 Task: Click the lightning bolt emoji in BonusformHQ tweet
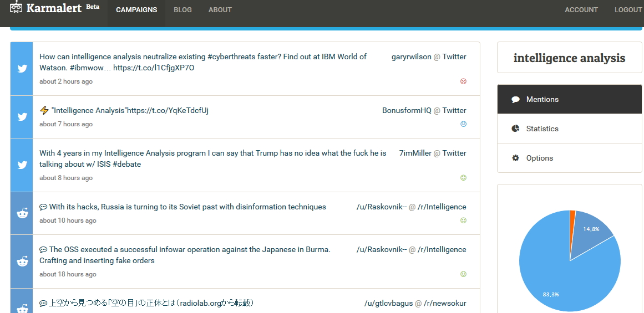point(44,110)
